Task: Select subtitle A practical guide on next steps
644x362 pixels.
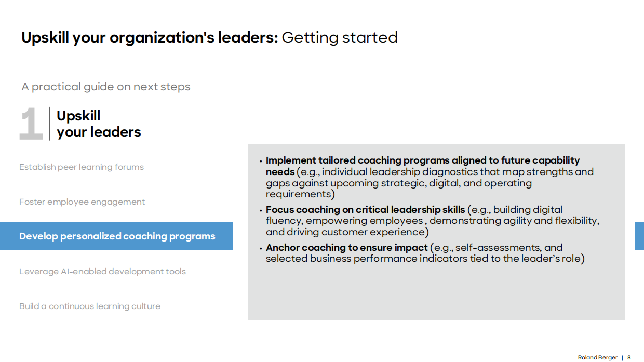Action: 106,87
